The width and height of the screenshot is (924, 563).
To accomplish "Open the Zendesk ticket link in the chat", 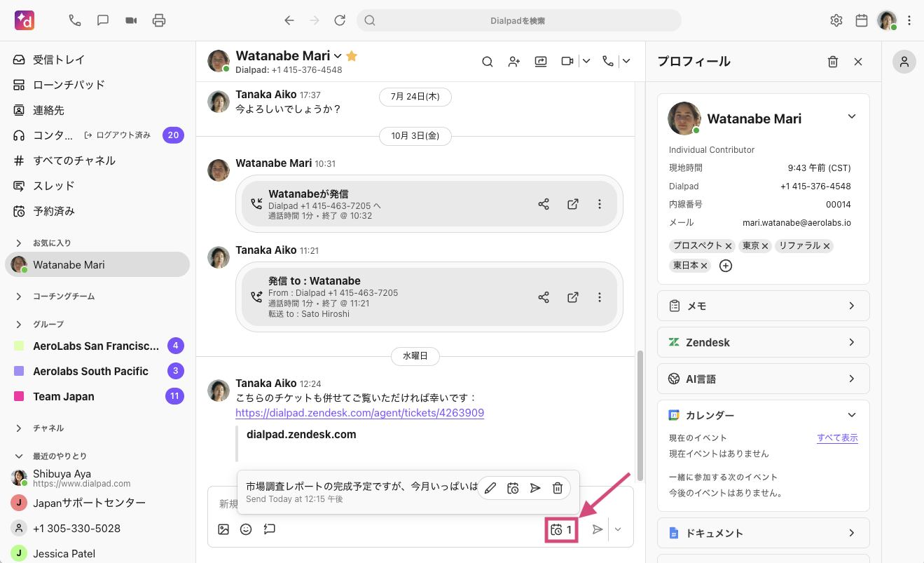I will 359,413.
